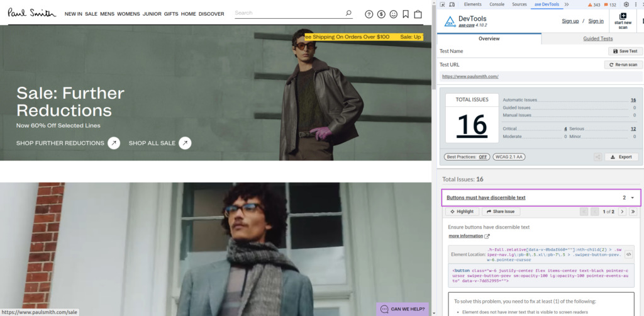Click the Automatic Issues count 16
This screenshot has width=644, height=316.
tap(633, 100)
